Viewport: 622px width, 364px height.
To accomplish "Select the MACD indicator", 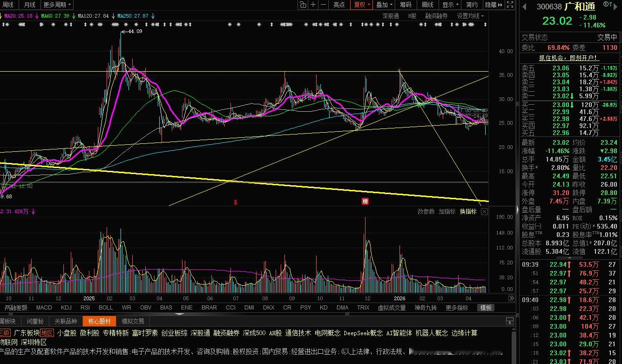I will pos(44,308).
